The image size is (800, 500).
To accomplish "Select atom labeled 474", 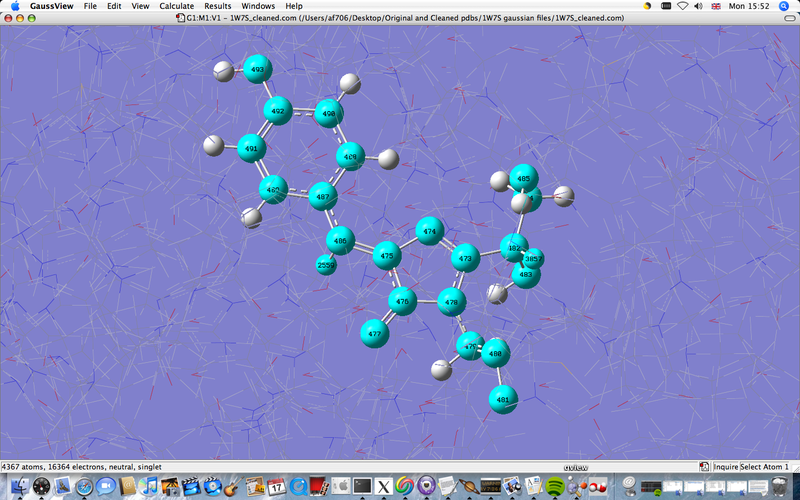I will click(x=430, y=232).
